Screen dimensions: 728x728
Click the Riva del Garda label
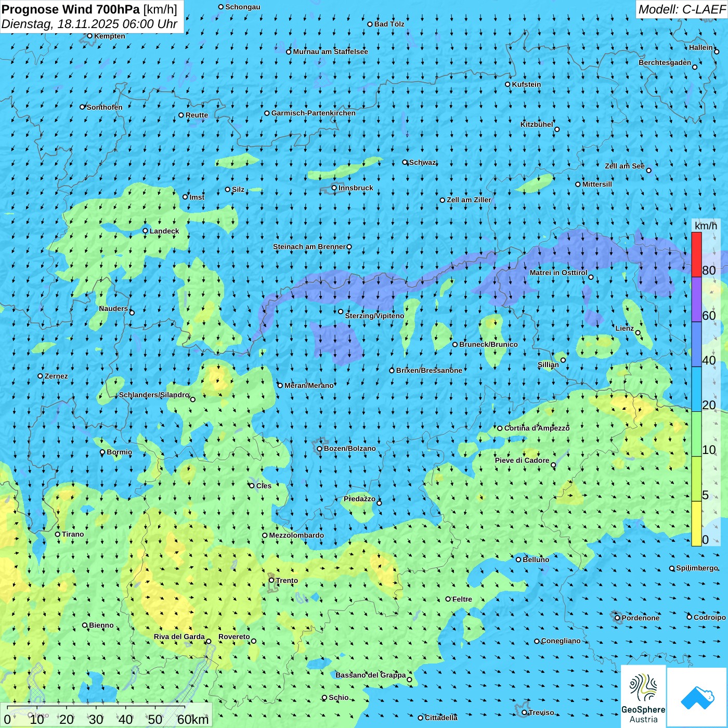tap(179, 636)
